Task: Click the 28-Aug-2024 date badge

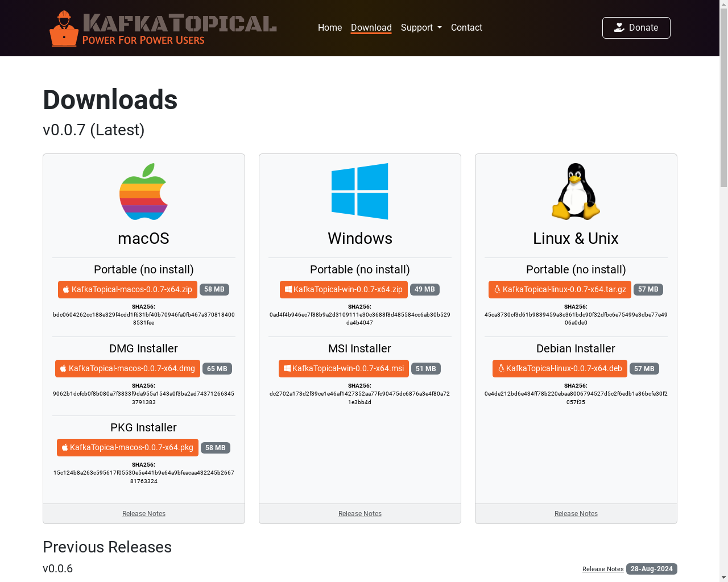Action: [x=652, y=569]
